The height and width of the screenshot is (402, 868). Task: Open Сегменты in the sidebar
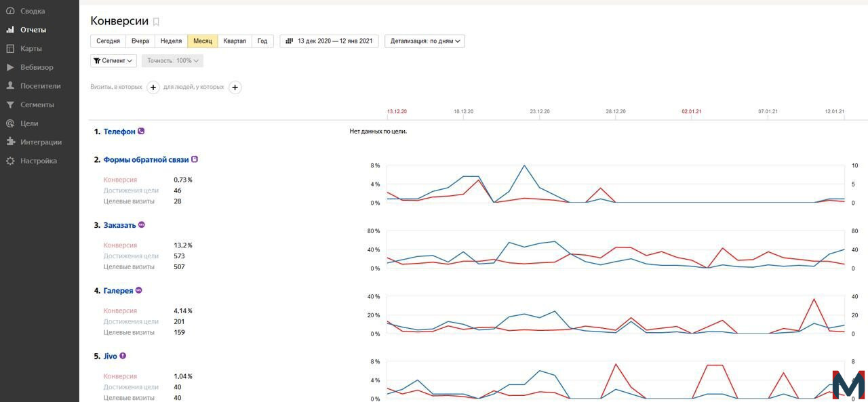37,105
